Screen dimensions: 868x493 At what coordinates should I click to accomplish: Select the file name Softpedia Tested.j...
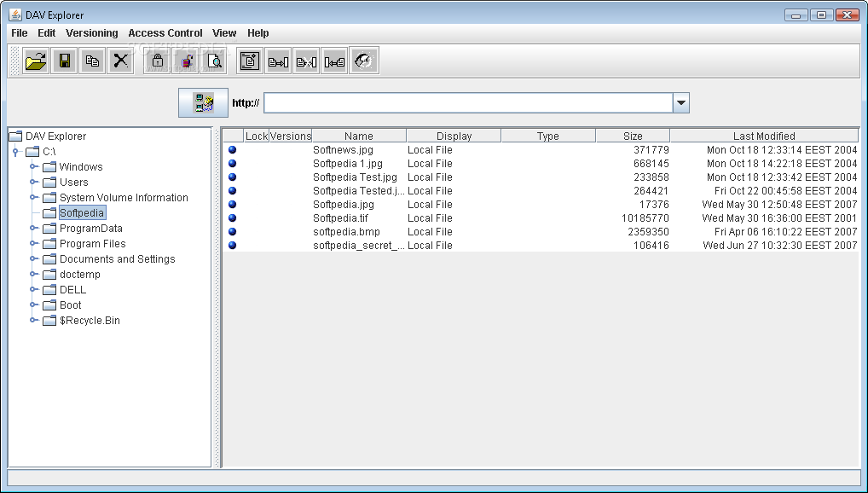(x=359, y=190)
